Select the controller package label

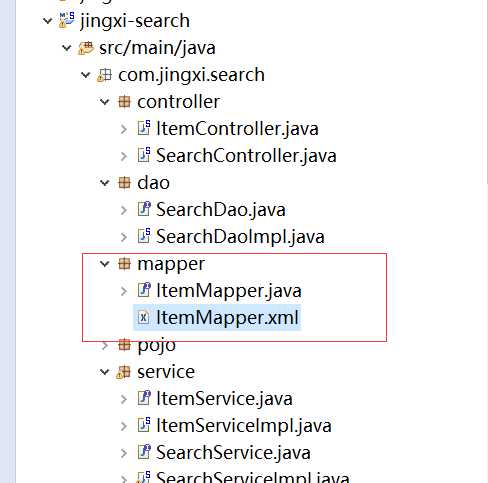[179, 102]
